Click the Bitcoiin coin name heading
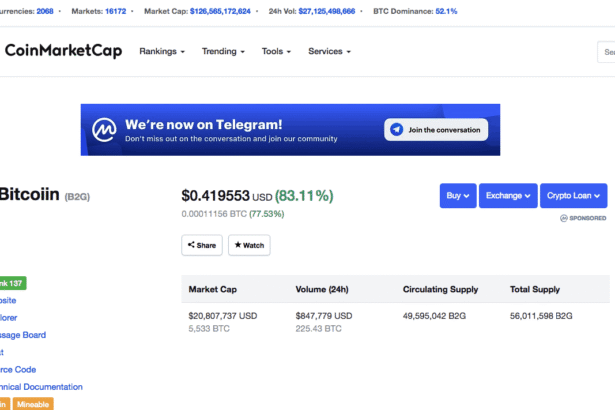This screenshot has height=410, width=615. [x=29, y=194]
